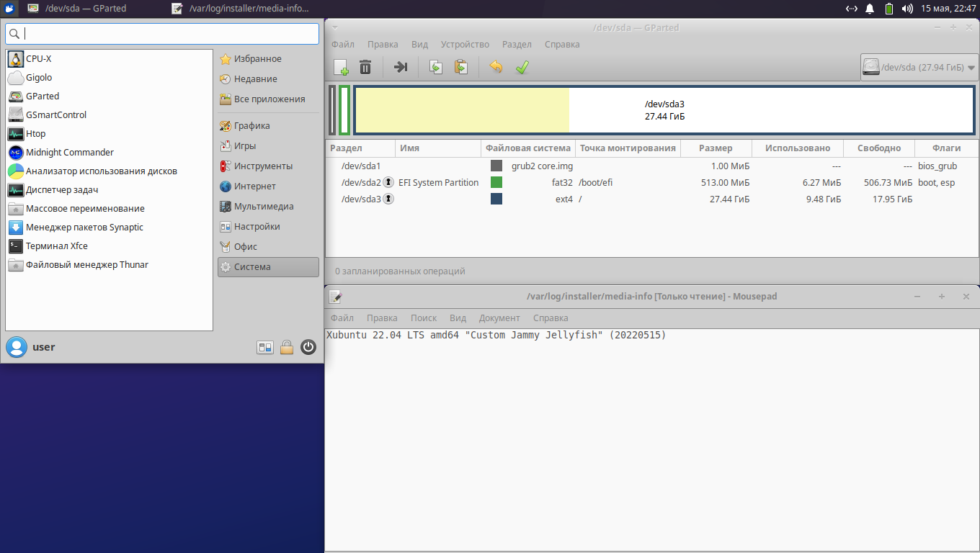Image resolution: width=980 pixels, height=553 pixels.
Task: Click the Whisker menu search field
Action: [162, 34]
